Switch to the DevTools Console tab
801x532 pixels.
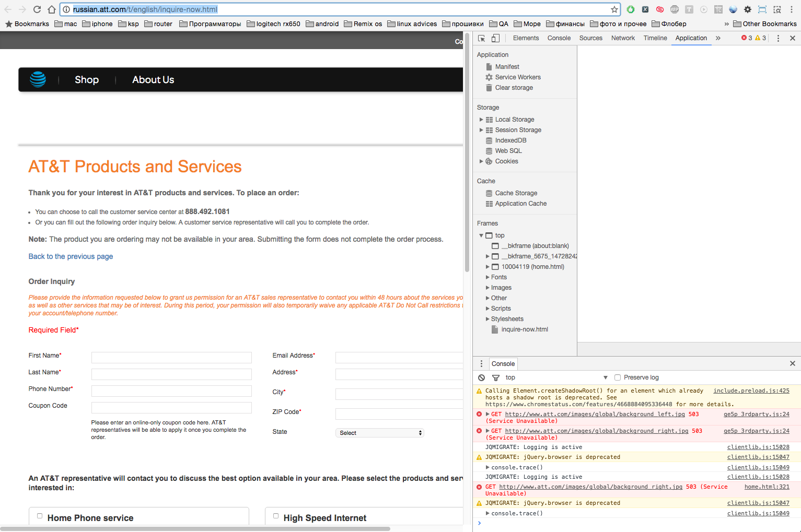pyautogui.click(x=559, y=38)
